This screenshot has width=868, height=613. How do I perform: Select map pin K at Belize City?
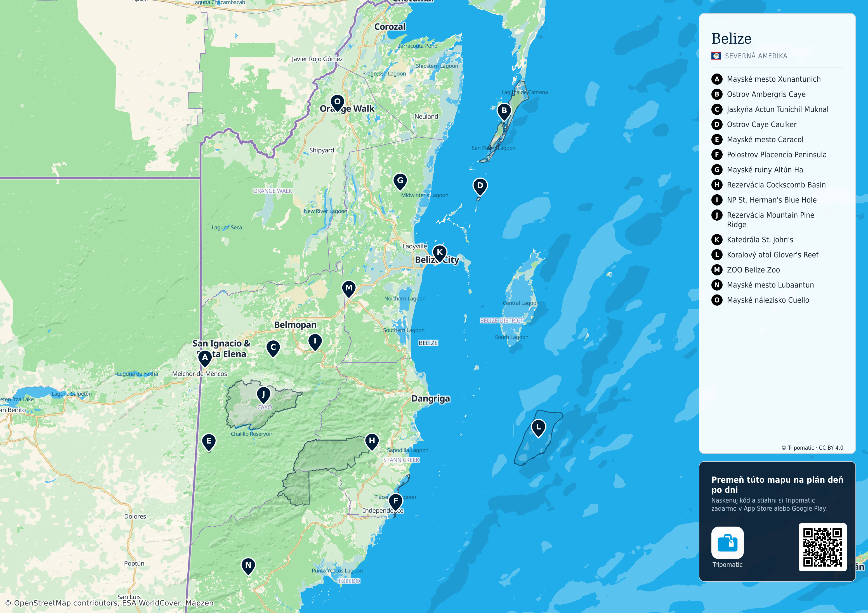click(x=439, y=253)
